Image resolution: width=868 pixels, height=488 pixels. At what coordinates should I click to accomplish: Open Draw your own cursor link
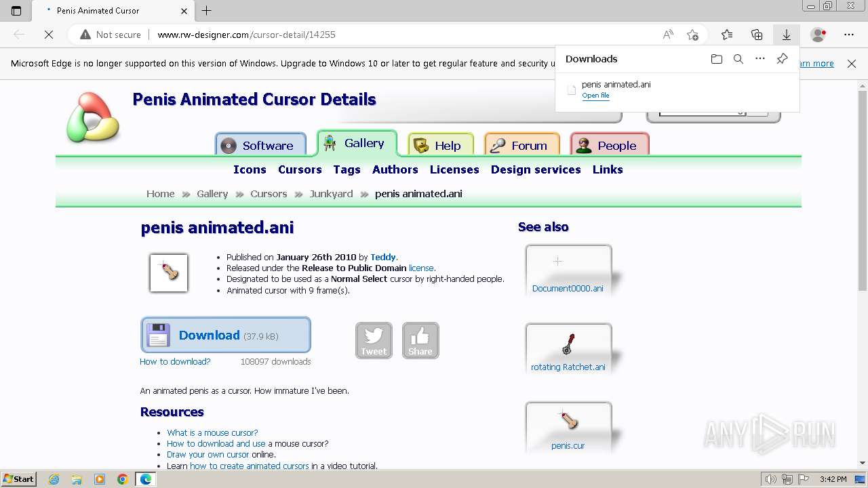tap(208, 455)
